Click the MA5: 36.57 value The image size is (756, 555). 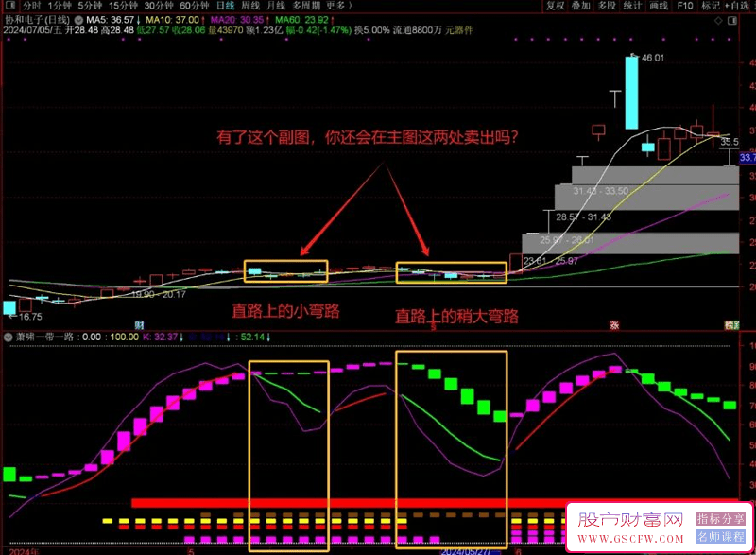click(111, 20)
